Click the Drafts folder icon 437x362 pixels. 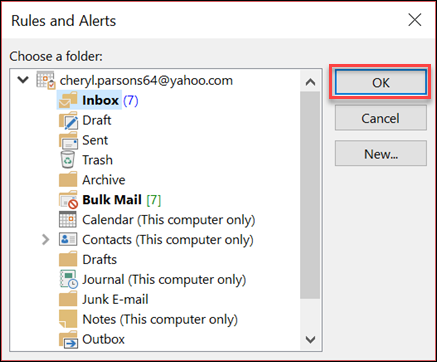(x=68, y=259)
